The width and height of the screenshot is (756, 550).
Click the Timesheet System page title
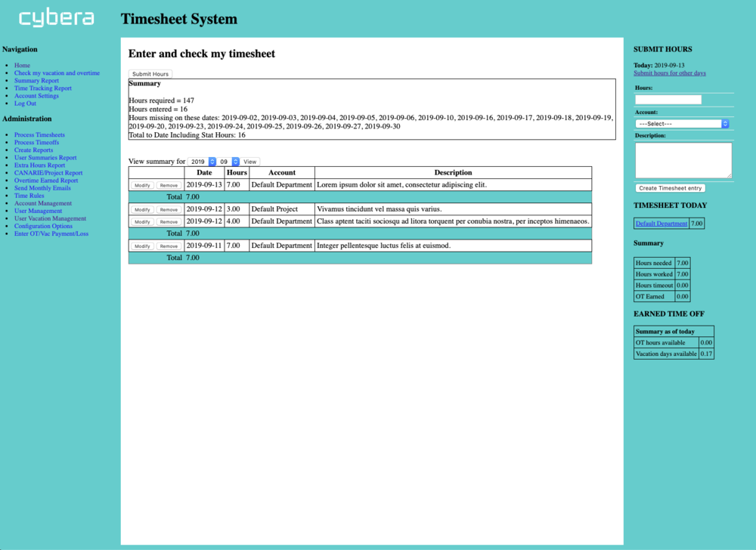coord(179,19)
